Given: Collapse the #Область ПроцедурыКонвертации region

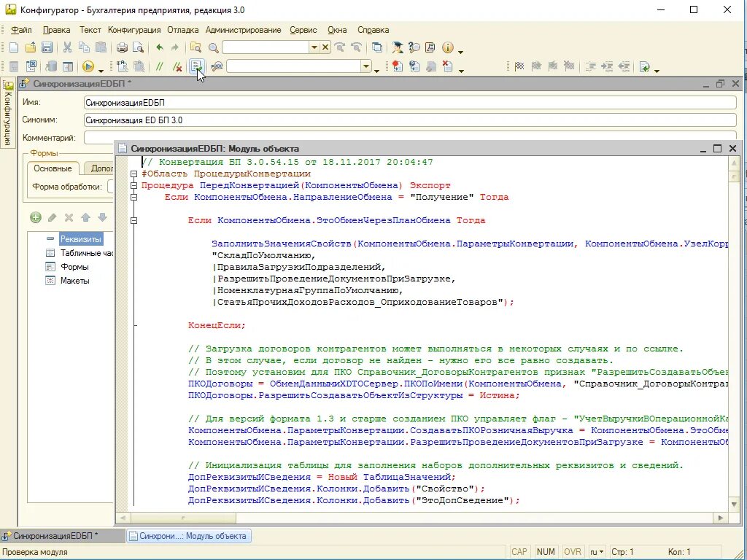Looking at the screenshot, I should pos(134,174).
